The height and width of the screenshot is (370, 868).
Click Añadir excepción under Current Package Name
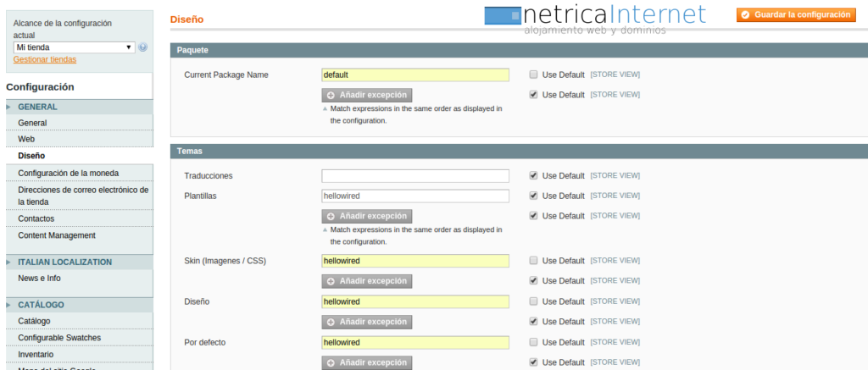click(x=366, y=95)
